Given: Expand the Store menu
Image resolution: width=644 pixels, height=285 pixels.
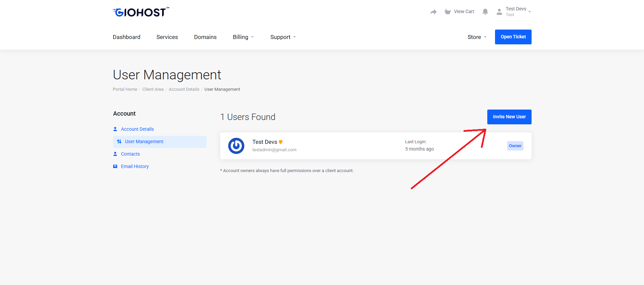Looking at the screenshot, I should click(x=477, y=37).
